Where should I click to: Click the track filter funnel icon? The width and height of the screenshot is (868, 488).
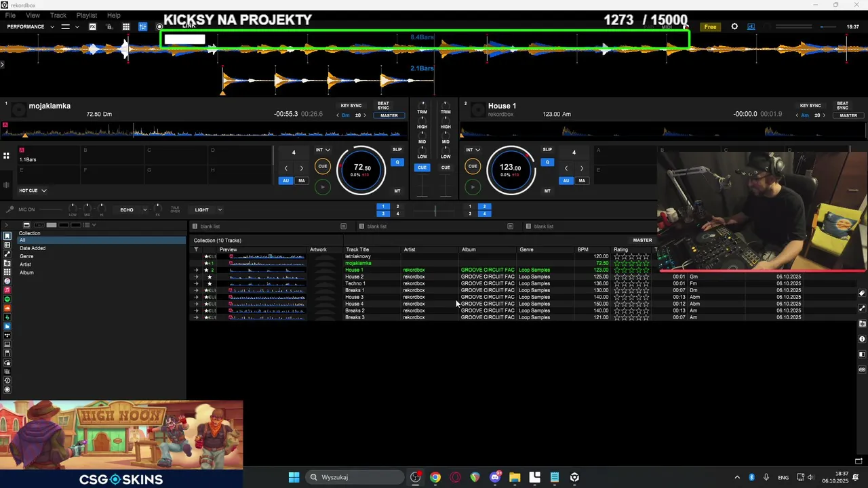click(196, 249)
